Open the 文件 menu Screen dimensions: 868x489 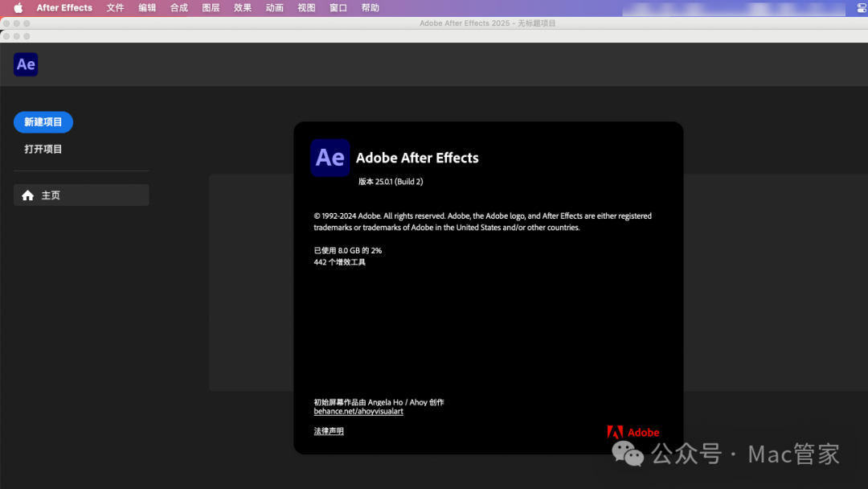[x=115, y=8]
